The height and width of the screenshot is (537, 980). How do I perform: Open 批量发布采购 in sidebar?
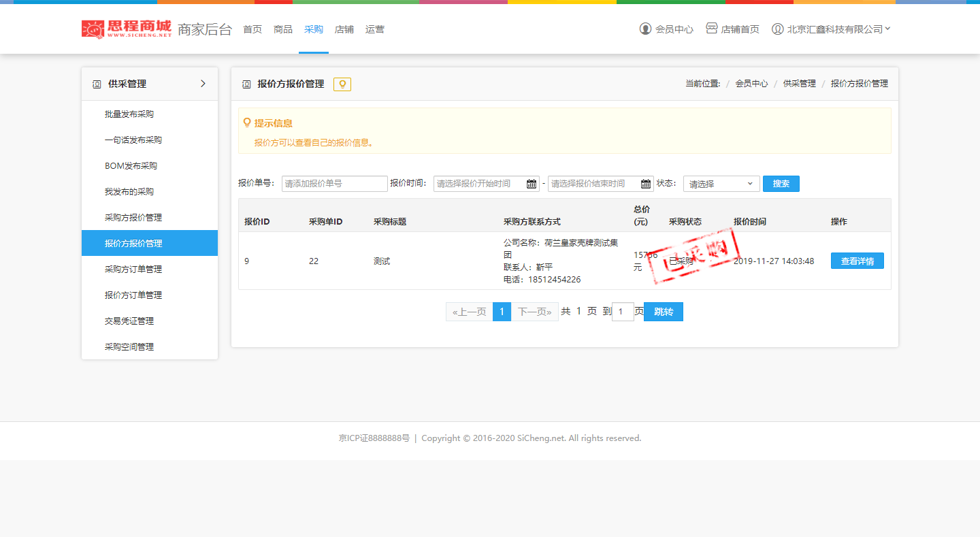click(x=150, y=114)
